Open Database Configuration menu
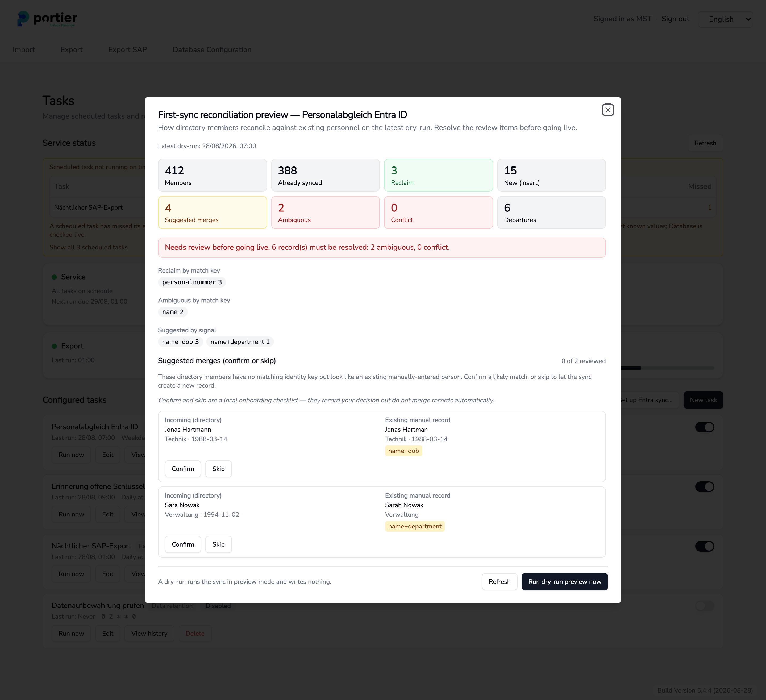The width and height of the screenshot is (766, 700). [x=212, y=49]
